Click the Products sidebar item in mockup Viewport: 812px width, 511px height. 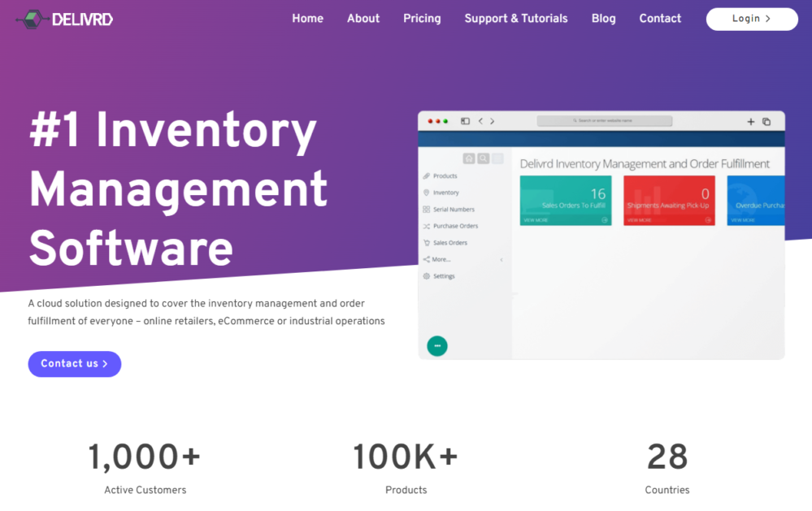click(441, 176)
